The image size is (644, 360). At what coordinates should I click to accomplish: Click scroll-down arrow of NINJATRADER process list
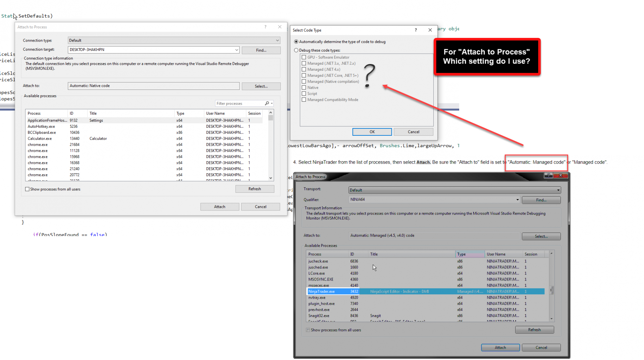551,319
